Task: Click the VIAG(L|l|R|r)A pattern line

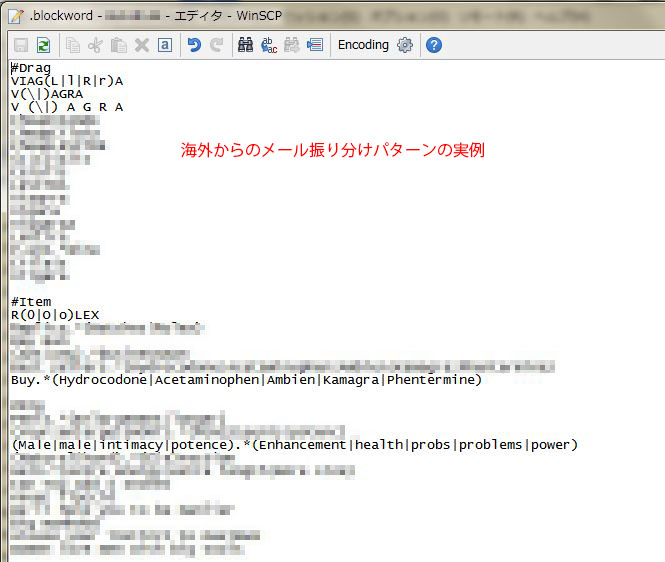Action: (67, 81)
